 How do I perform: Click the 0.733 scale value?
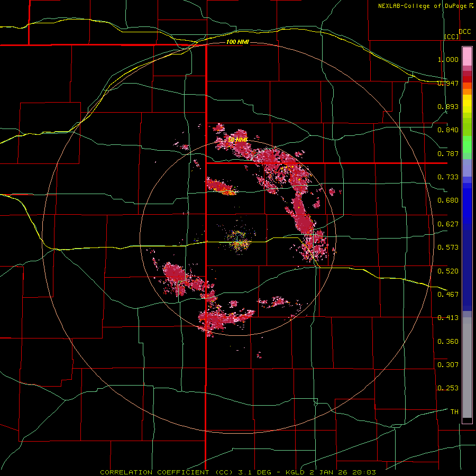click(x=448, y=177)
